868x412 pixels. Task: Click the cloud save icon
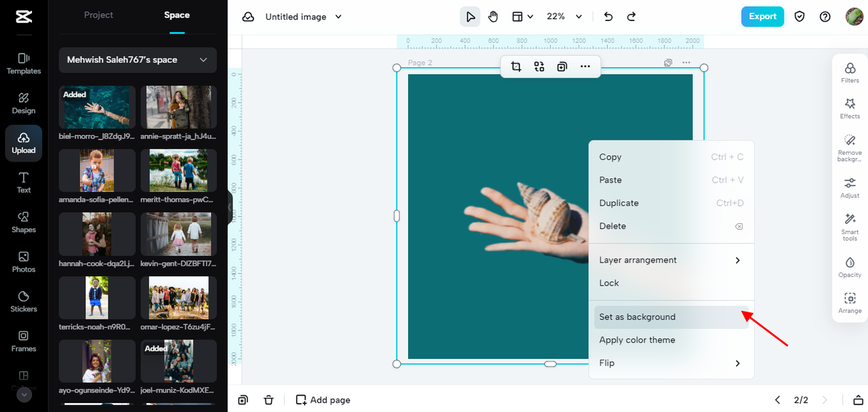tap(248, 17)
